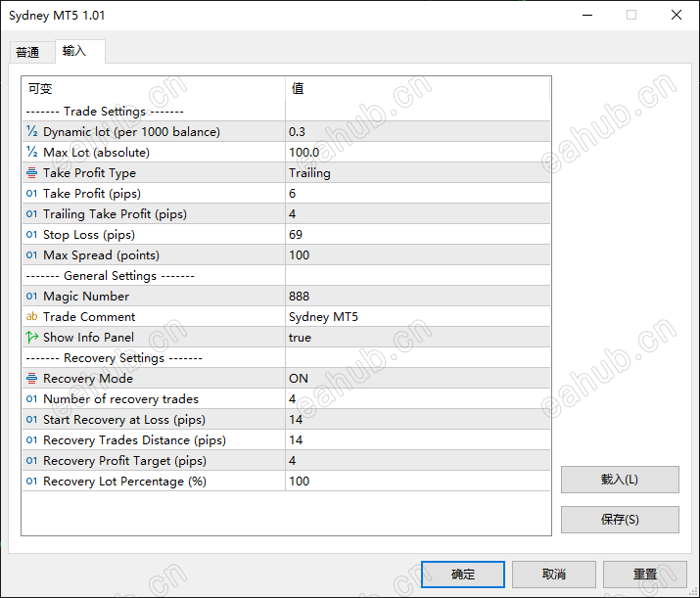Edit the Dynamic lot value 0.3
The height and width of the screenshot is (598, 700).
click(x=417, y=132)
